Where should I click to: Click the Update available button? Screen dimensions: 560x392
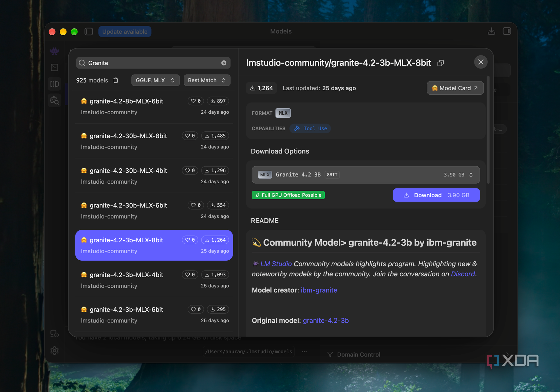125,32
